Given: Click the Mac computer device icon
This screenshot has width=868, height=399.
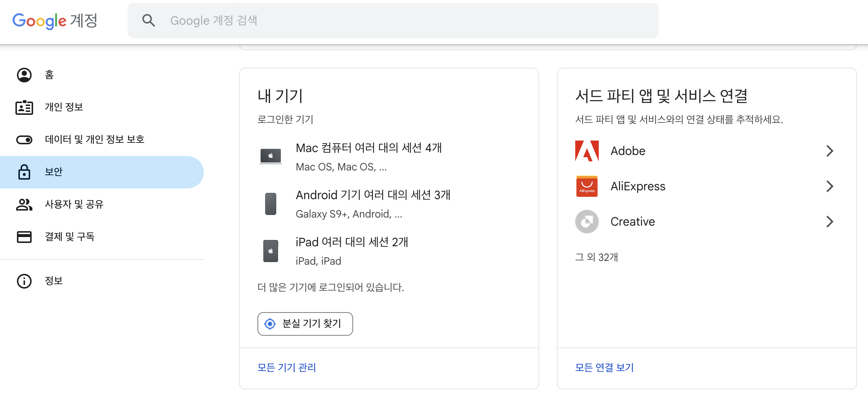Looking at the screenshot, I should (270, 156).
